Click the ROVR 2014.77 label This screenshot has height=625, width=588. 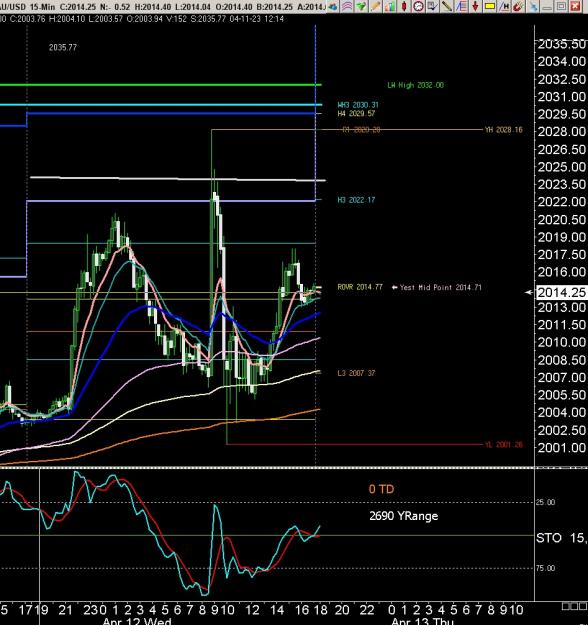pos(360,287)
